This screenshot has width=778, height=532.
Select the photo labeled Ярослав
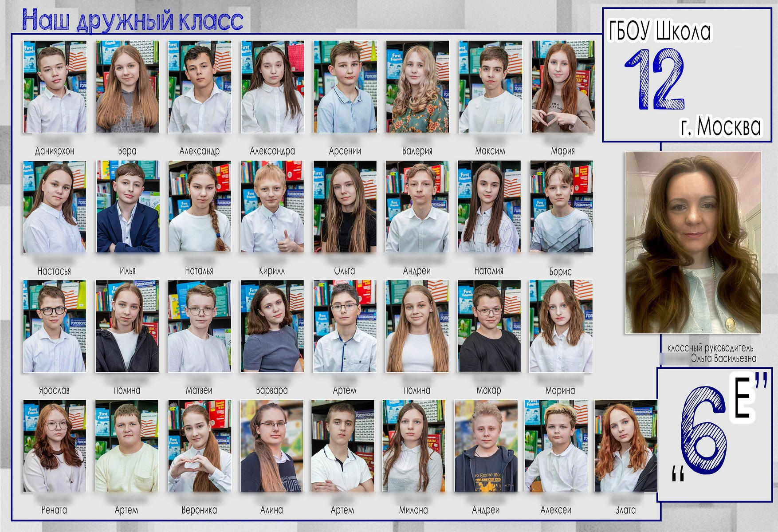coord(54,326)
